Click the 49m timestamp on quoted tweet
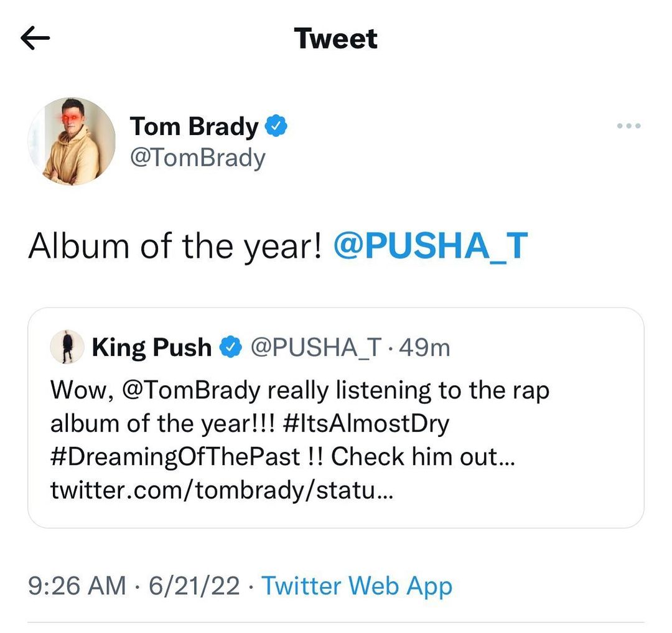 (x=425, y=348)
